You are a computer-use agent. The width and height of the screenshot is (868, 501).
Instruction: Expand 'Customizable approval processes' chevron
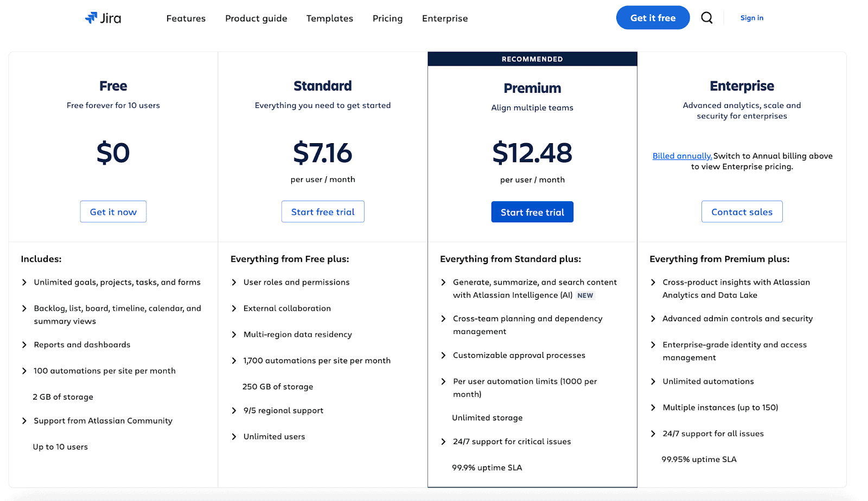443,356
